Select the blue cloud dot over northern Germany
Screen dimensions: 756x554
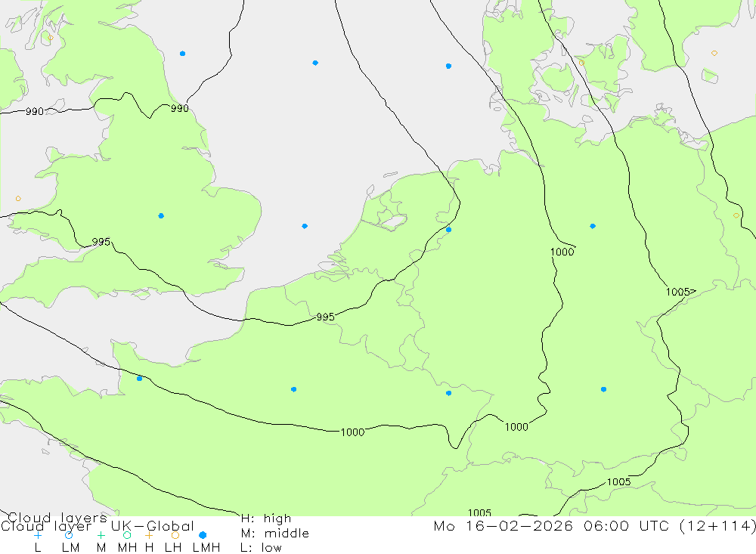(593, 226)
